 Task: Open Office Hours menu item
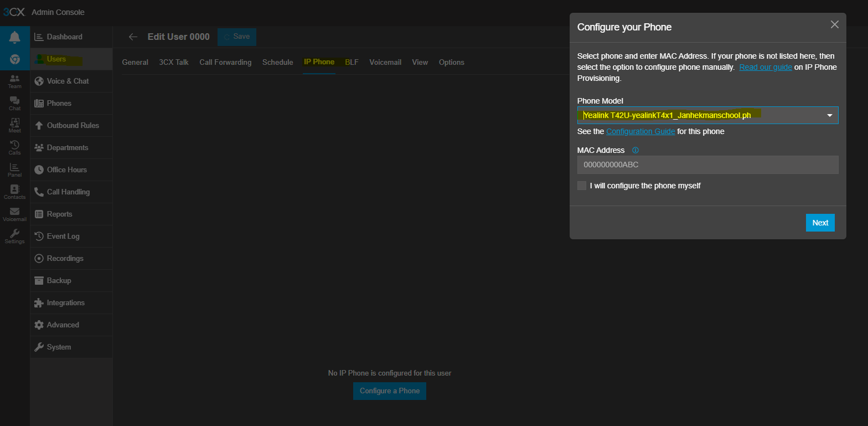coord(71,170)
